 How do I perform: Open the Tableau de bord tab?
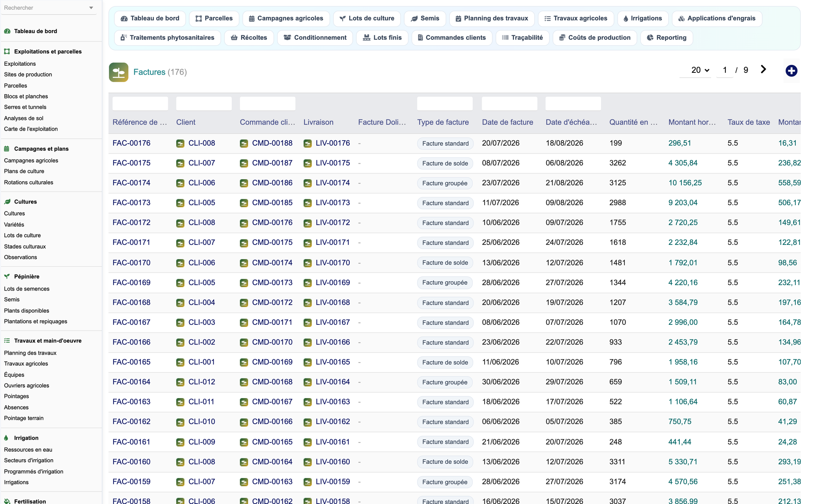[150, 18]
